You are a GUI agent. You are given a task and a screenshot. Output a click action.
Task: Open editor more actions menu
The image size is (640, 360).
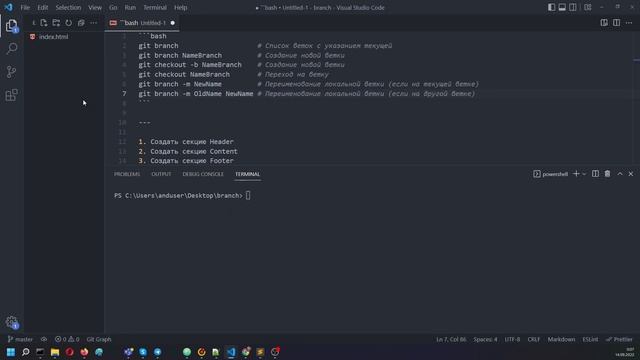[629, 23]
